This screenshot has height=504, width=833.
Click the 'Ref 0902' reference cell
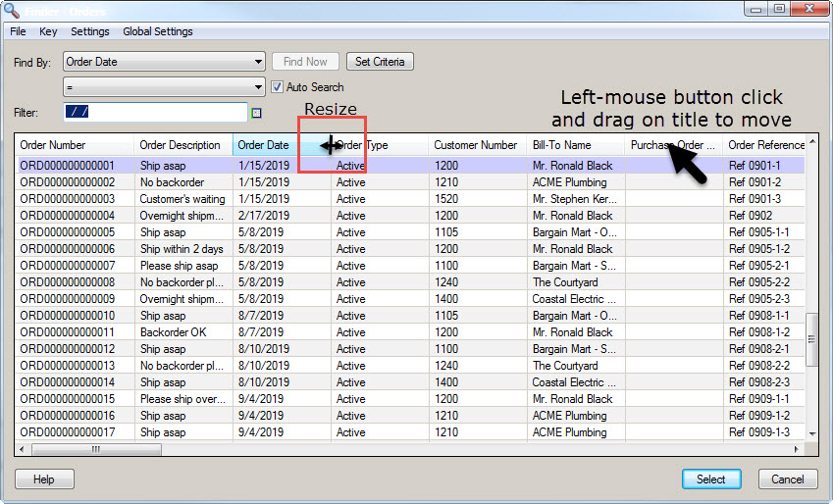pyautogui.click(x=764, y=216)
